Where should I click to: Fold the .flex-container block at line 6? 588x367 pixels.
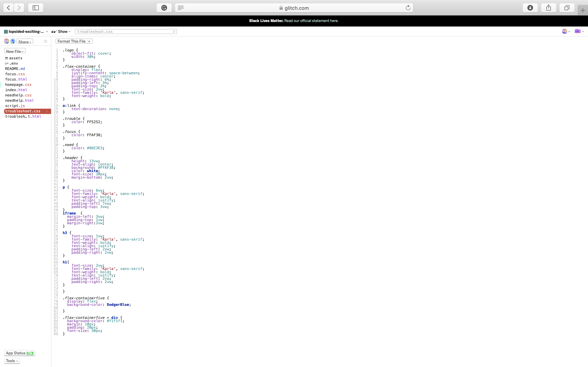pos(59,66)
